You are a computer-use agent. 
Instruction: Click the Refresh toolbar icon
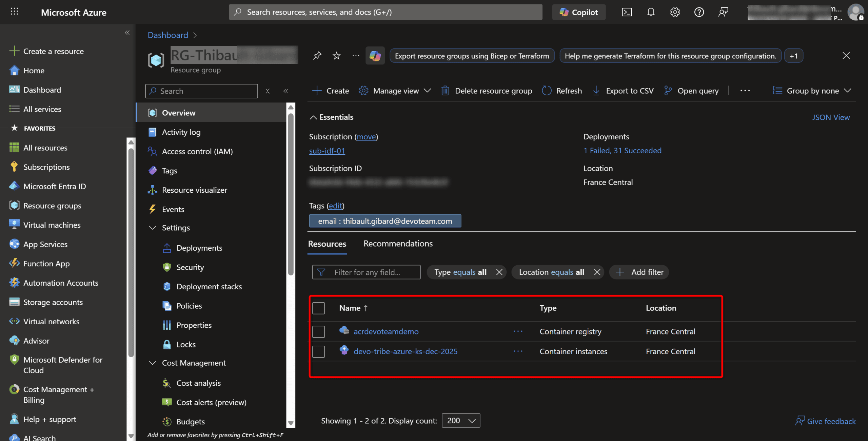click(x=547, y=91)
